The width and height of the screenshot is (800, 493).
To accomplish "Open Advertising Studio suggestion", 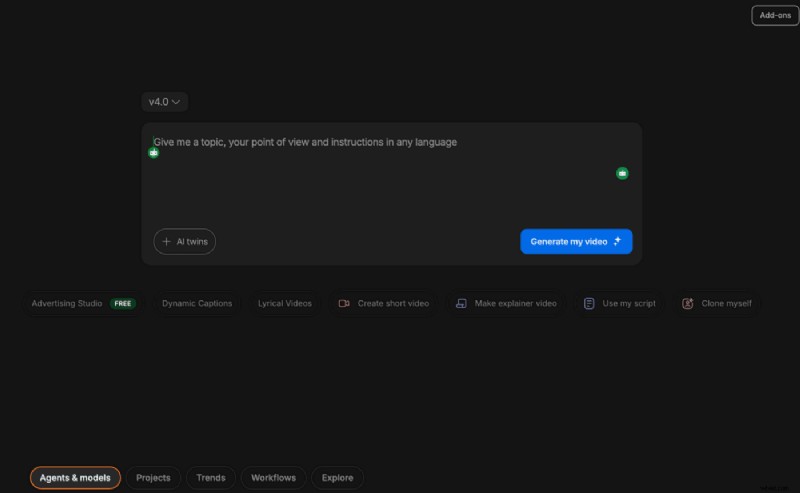I will [84, 303].
